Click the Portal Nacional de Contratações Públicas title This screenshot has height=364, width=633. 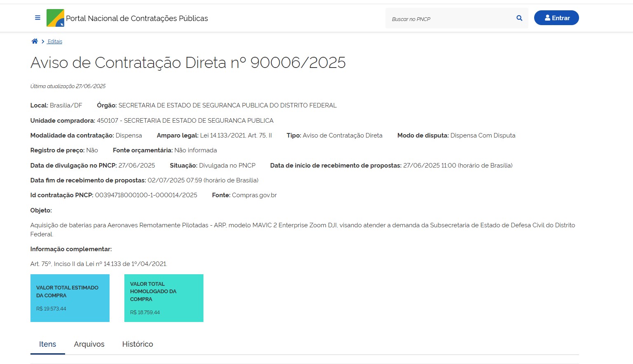coord(137,19)
